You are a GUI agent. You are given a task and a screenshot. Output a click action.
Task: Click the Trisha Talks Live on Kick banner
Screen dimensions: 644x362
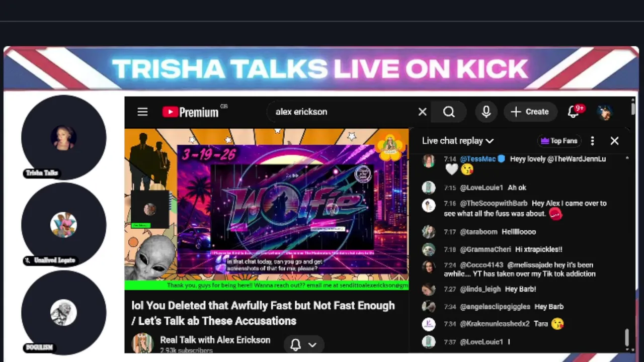click(x=320, y=69)
